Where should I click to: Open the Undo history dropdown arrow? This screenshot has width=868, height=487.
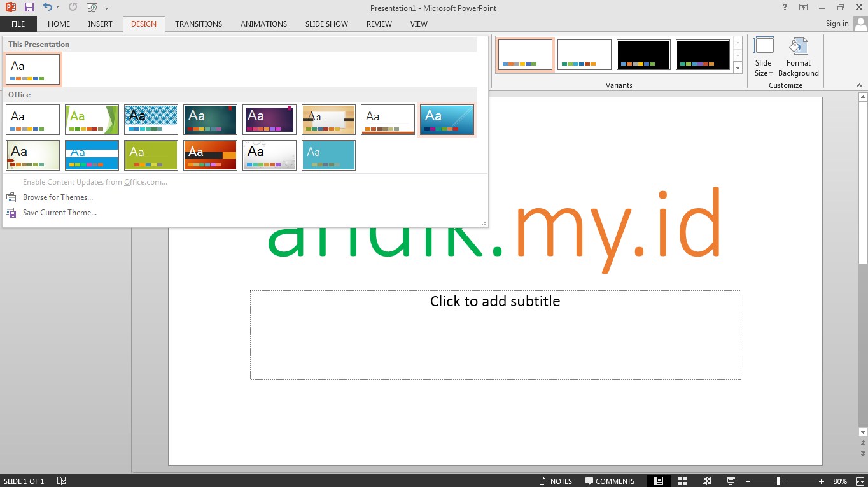57,8
